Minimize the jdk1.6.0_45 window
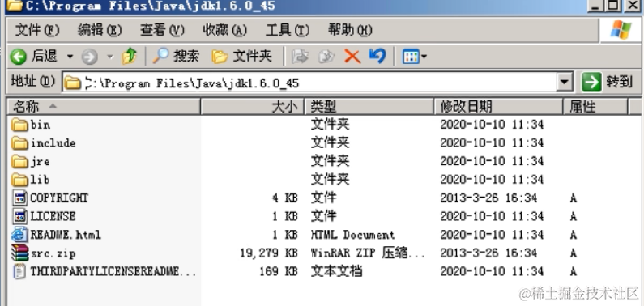The image size is (644, 306). [595, 5]
